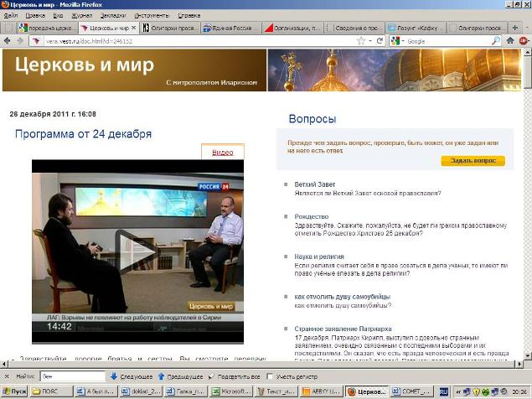Switch to the 'Единая Россия' tab
This screenshot has height=399, width=532.
tap(231, 28)
